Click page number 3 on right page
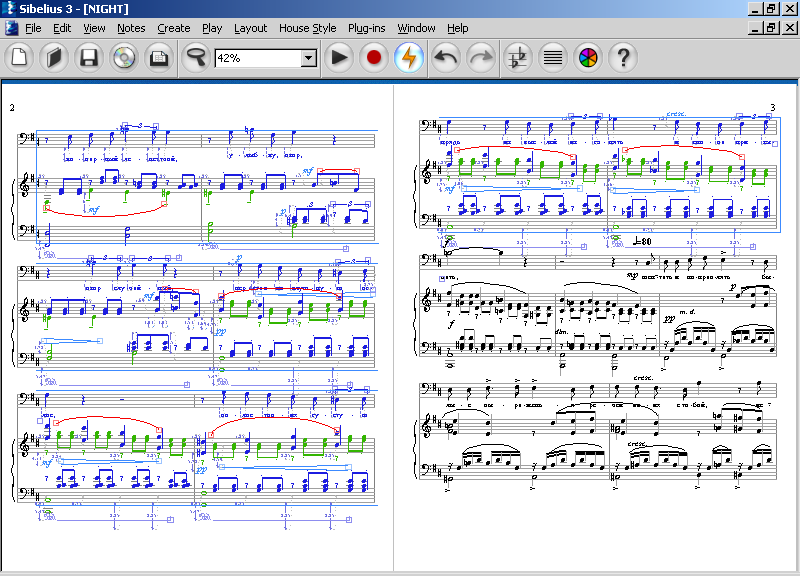Viewport: 800px width, 576px height. tap(772, 108)
